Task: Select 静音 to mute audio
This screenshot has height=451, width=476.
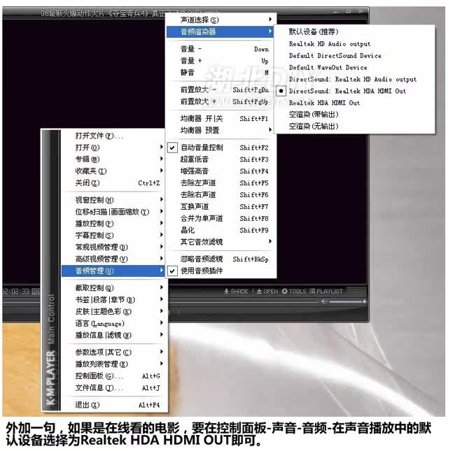Action: [x=188, y=72]
